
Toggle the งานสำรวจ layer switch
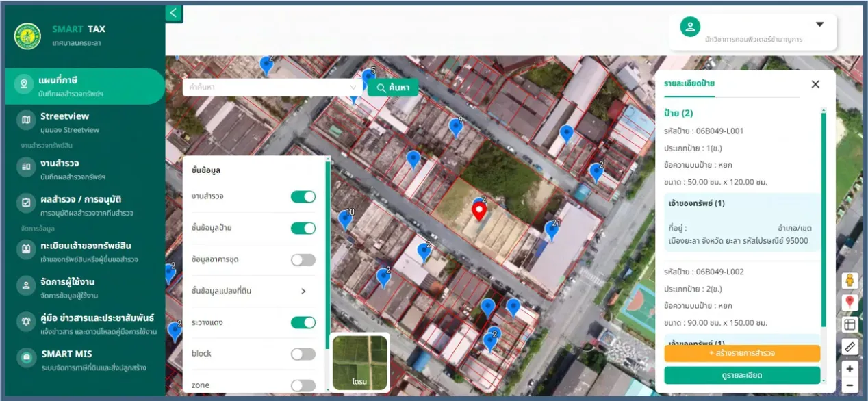303,197
